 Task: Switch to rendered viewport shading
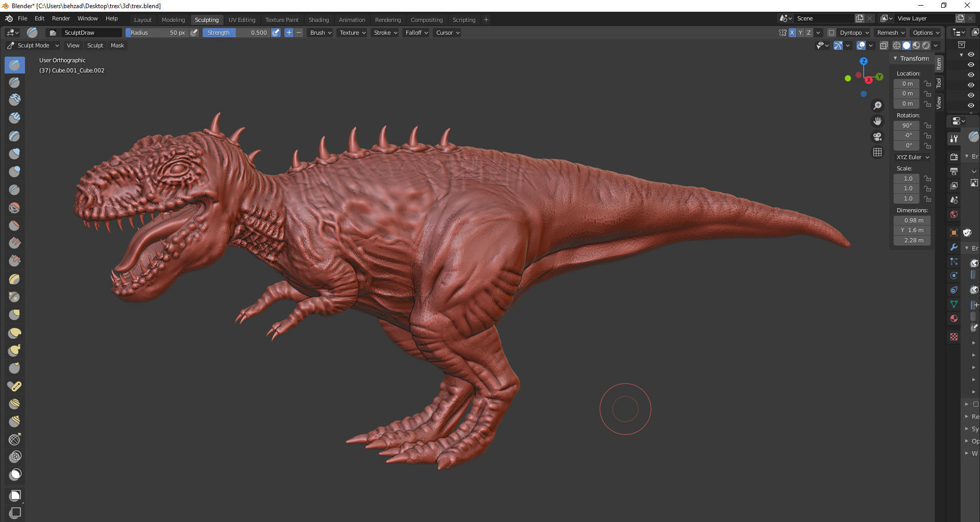(926, 45)
